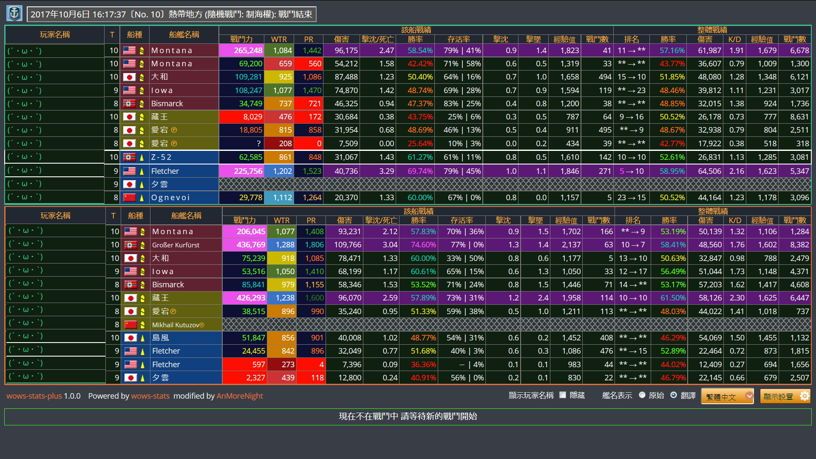
Task: Click the 現在不在戰鬥中 status message bar
Action: point(407,416)
